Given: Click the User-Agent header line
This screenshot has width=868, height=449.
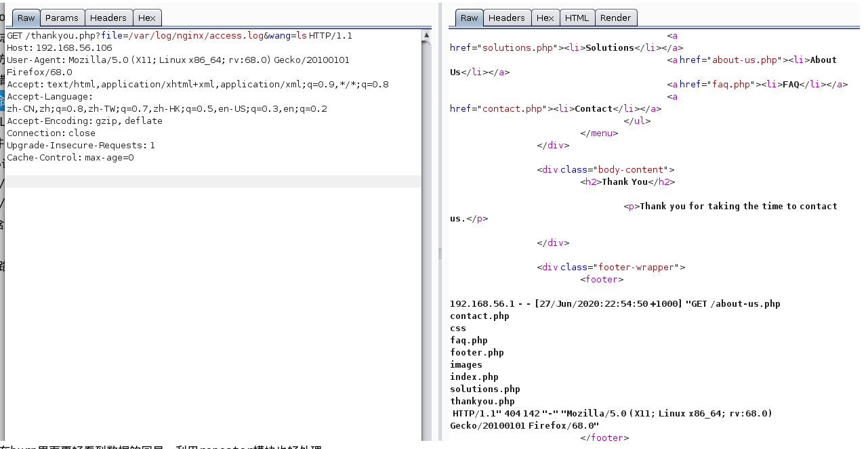Looking at the screenshot, I should (178, 60).
